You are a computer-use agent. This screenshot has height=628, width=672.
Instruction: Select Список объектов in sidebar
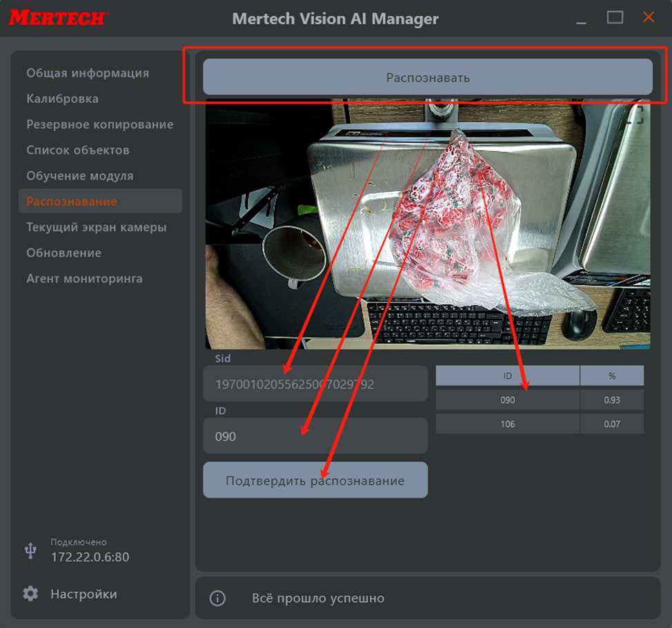(x=77, y=150)
